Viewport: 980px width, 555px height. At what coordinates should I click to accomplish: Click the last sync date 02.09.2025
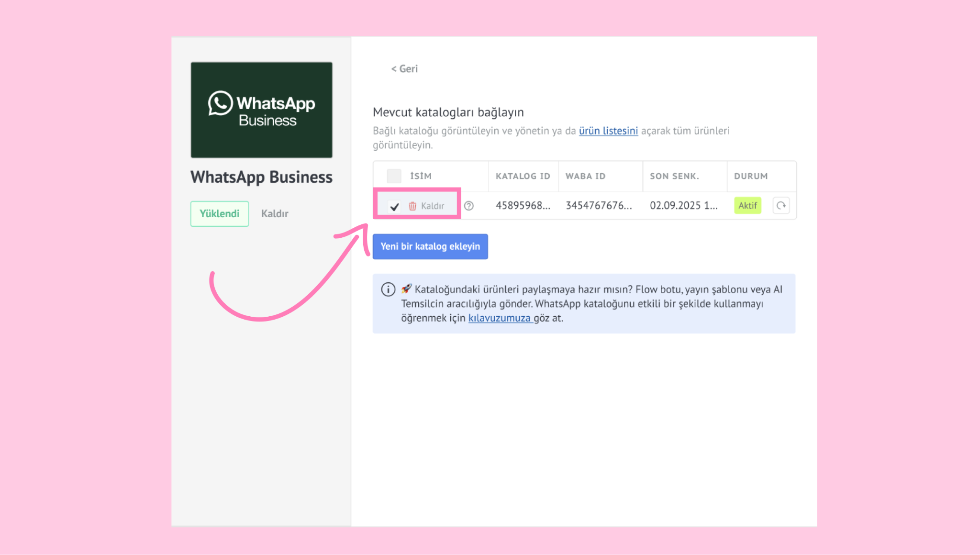coord(684,205)
